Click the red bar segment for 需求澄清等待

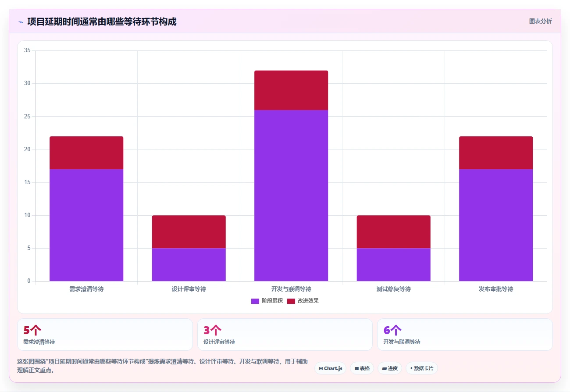point(86,153)
